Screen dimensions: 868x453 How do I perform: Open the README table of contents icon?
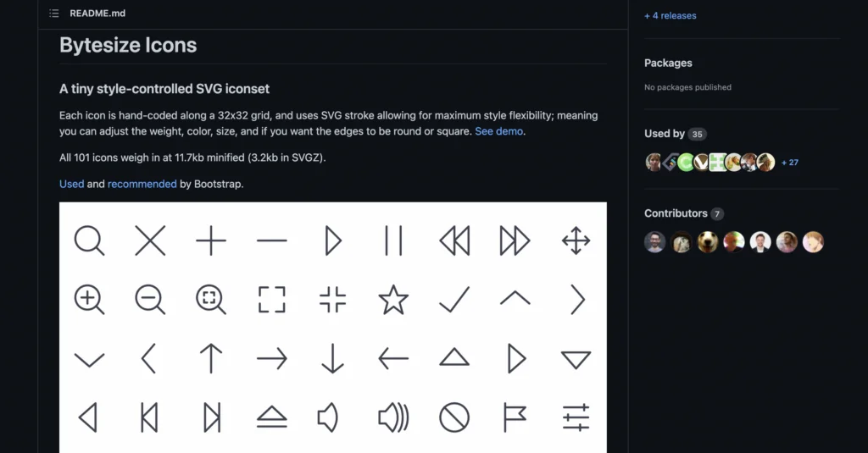[x=53, y=14]
